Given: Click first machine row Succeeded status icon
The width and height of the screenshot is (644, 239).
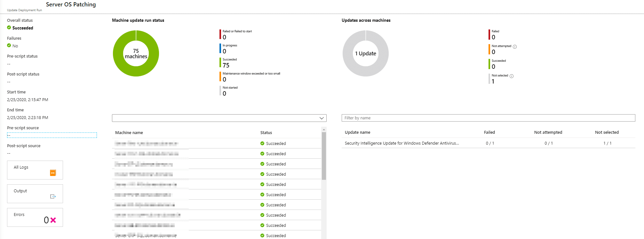Looking at the screenshot, I should 262,143.
